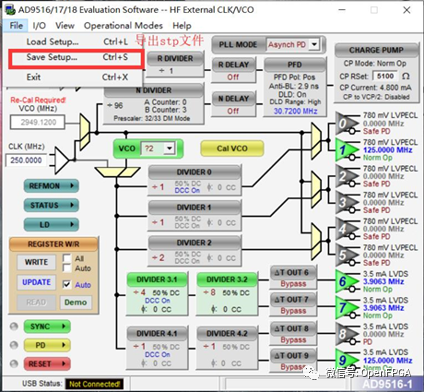Screen dimensions: 424x392
Task: Click the gray output 0 driver triangle
Action: 345,123
